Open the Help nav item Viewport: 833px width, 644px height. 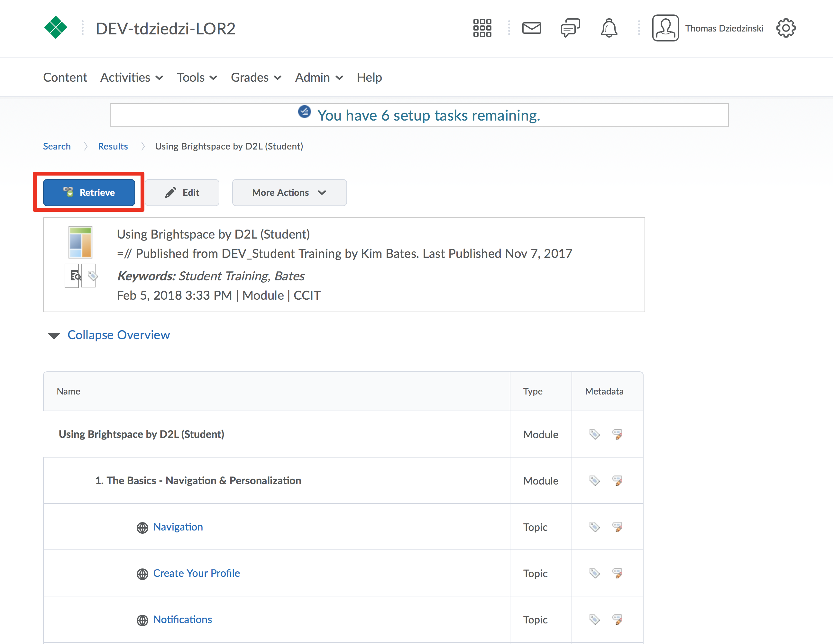369,77
